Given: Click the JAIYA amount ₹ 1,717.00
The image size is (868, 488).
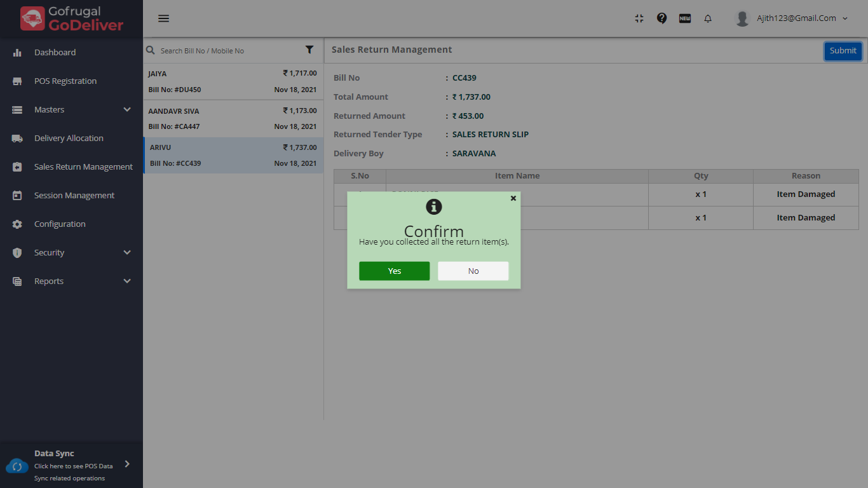Looking at the screenshot, I should (x=300, y=73).
